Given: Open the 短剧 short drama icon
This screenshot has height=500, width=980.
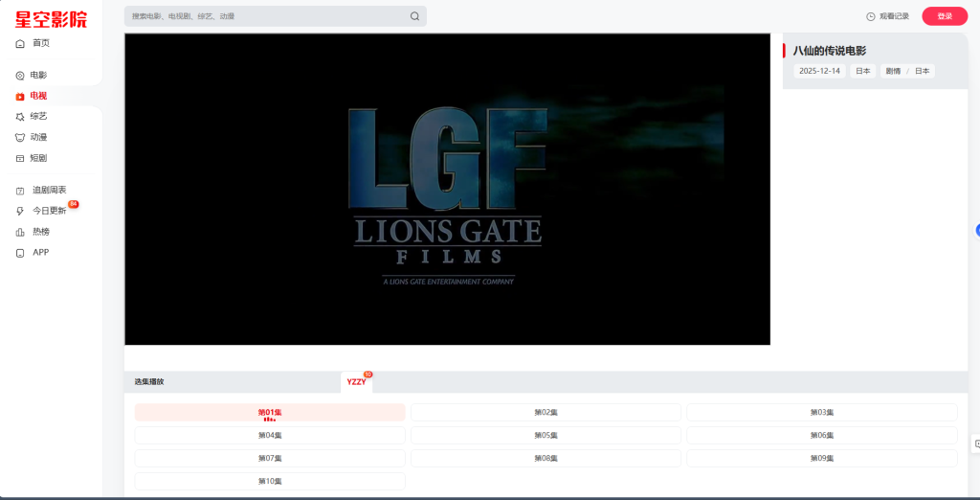Looking at the screenshot, I should pos(20,158).
